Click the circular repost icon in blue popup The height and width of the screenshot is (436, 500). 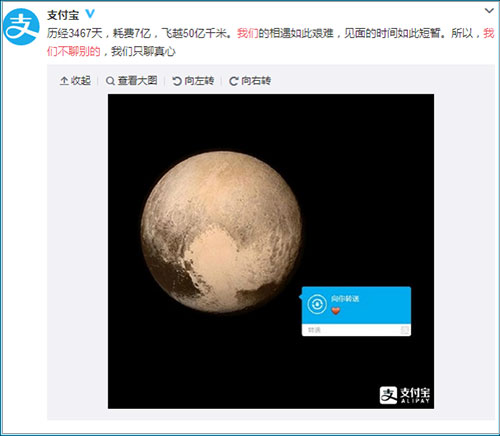pyautogui.click(x=317, y=304)
